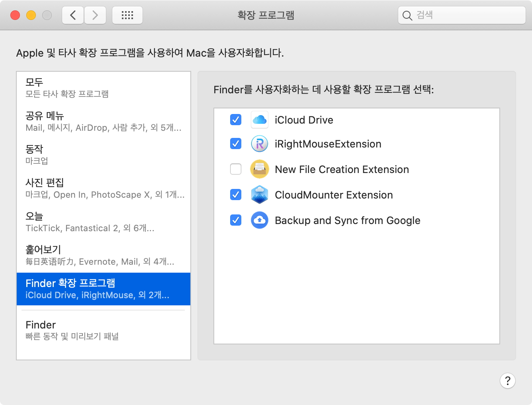Open the Finder 빠른 동작 category

tap(104, 330)
